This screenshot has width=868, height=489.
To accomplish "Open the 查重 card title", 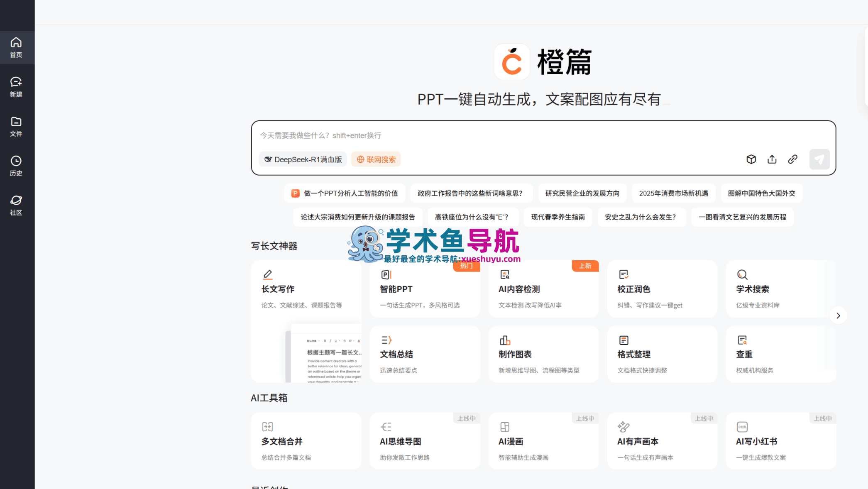I will [x=744, y=355].
